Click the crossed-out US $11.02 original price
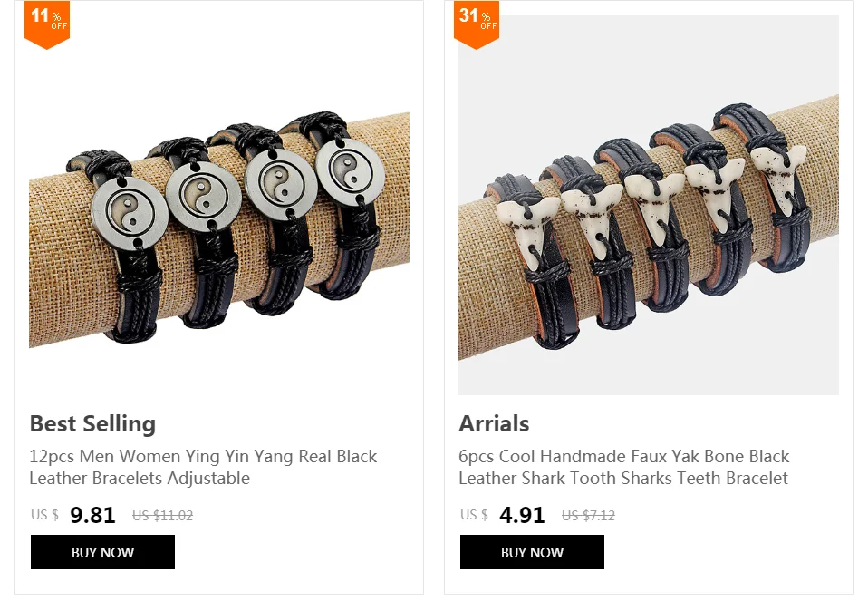868x601 pixels. [163, 516]
